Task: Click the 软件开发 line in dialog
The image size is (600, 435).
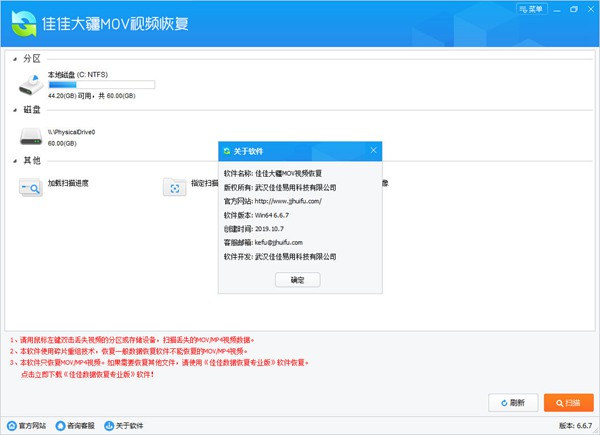Action: pos(280,256)
